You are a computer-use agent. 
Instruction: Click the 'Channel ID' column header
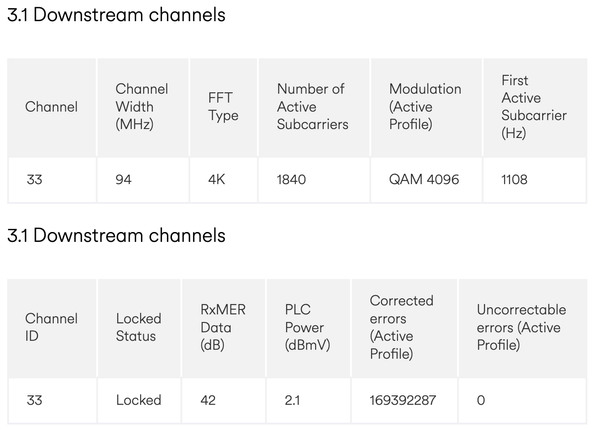52,327
